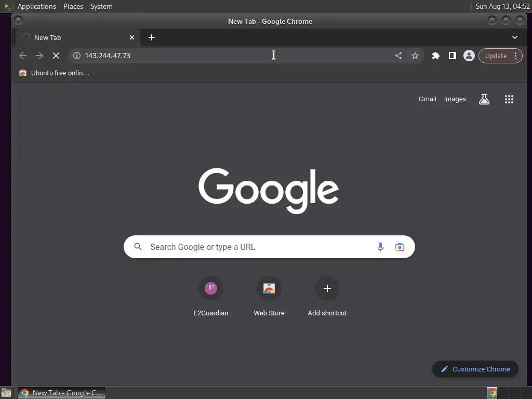Open Search Labs flask icon
This screenshot has height=399, width=532.
484,99
